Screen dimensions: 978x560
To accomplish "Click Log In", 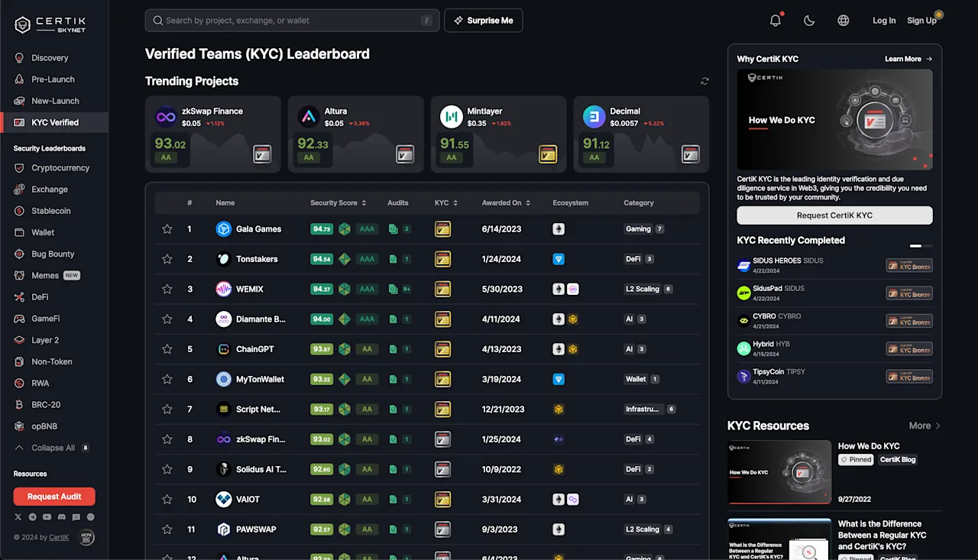I will coord(884,21).
